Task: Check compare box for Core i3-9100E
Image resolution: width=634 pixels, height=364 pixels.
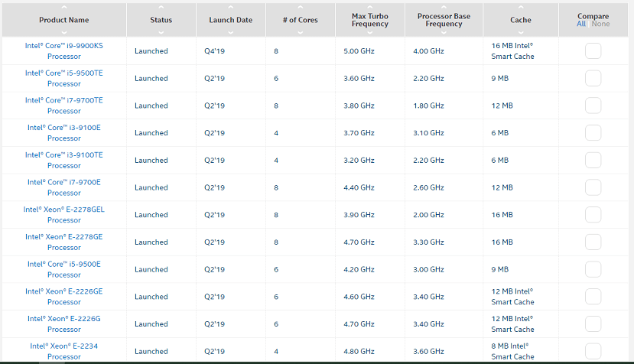Action: tap(593, 132)
